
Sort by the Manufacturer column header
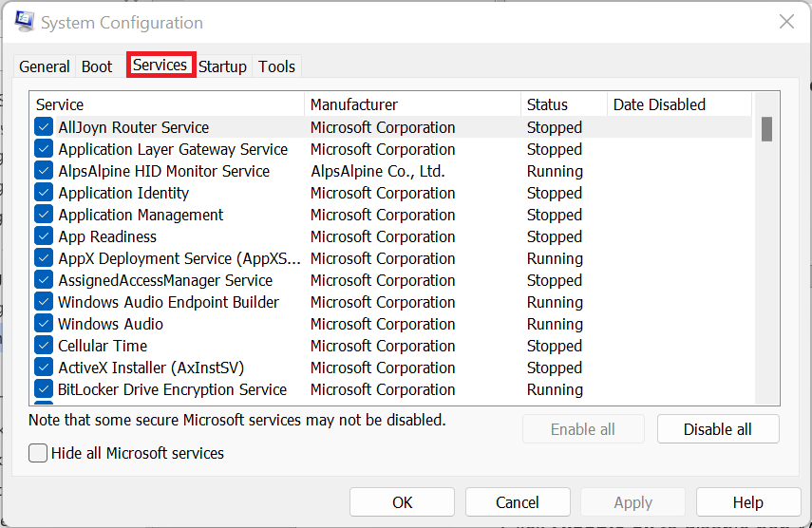point(413,104)
